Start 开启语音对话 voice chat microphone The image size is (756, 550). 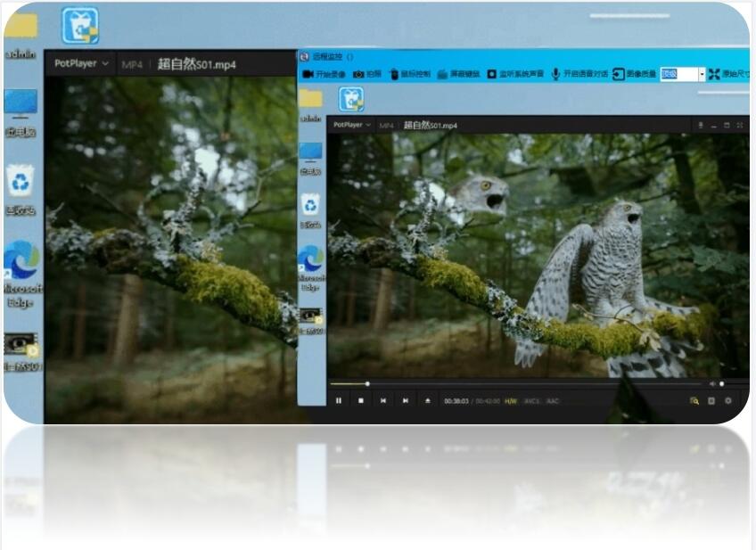(x=579, y=74)
